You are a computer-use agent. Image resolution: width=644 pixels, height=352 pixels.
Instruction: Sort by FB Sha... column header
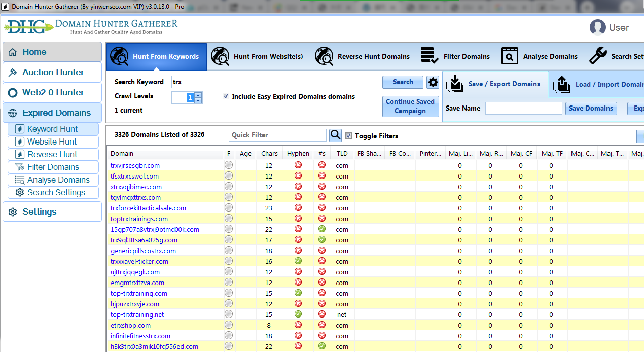pyautogui.click(x=370, y=153)
